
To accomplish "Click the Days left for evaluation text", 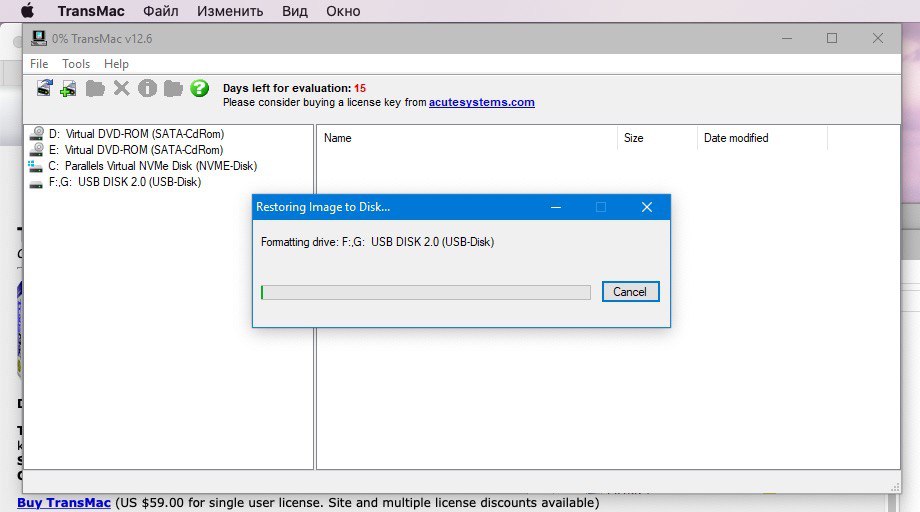I will pyautogui.click(x=295, y=88).
